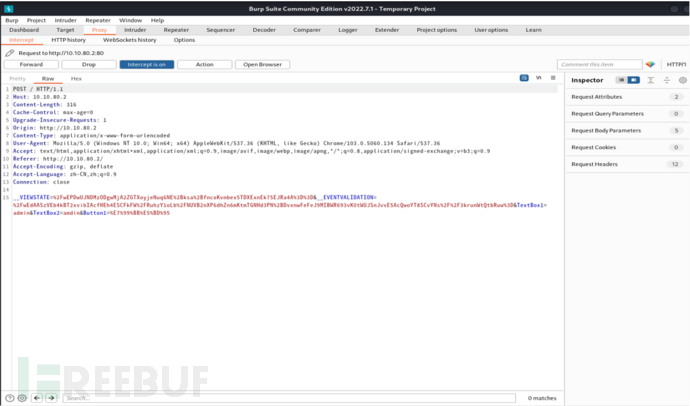Switch to the Repeater tool tab
690x406 pixels.
[176, 30]
